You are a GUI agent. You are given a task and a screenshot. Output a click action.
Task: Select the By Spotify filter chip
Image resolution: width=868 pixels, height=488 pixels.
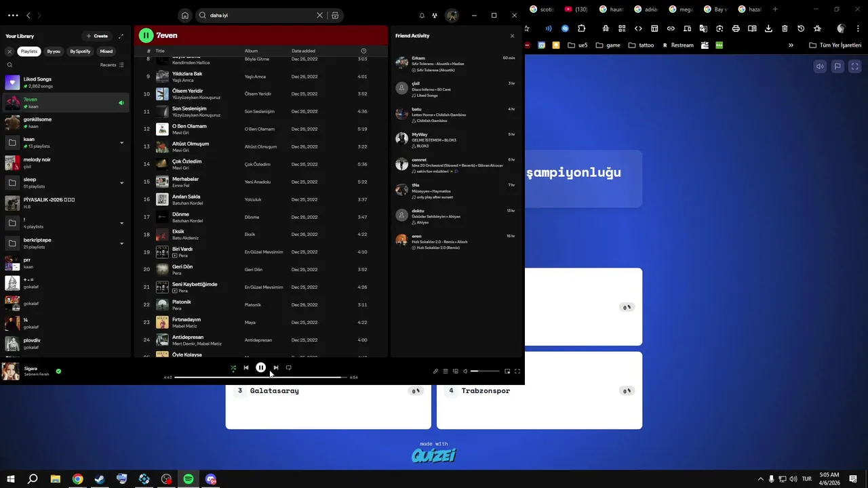coord(80,52)
